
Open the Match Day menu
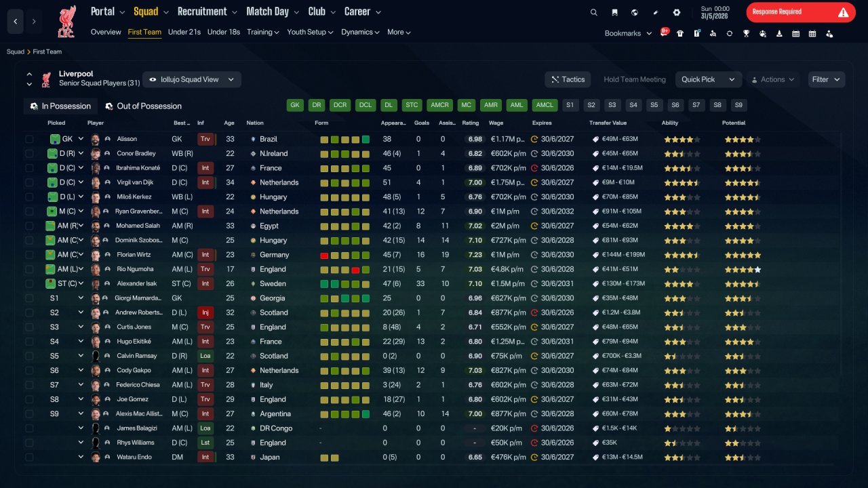coord(273,12)
